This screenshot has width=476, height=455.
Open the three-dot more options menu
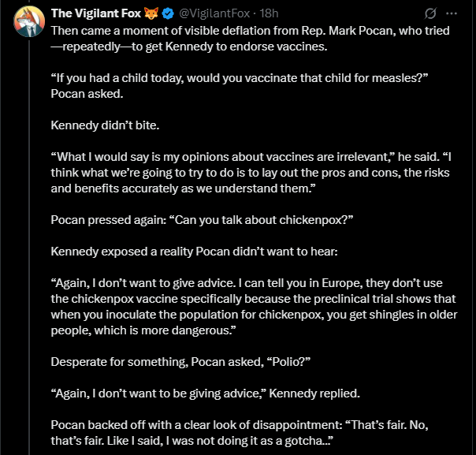point(452,13)
